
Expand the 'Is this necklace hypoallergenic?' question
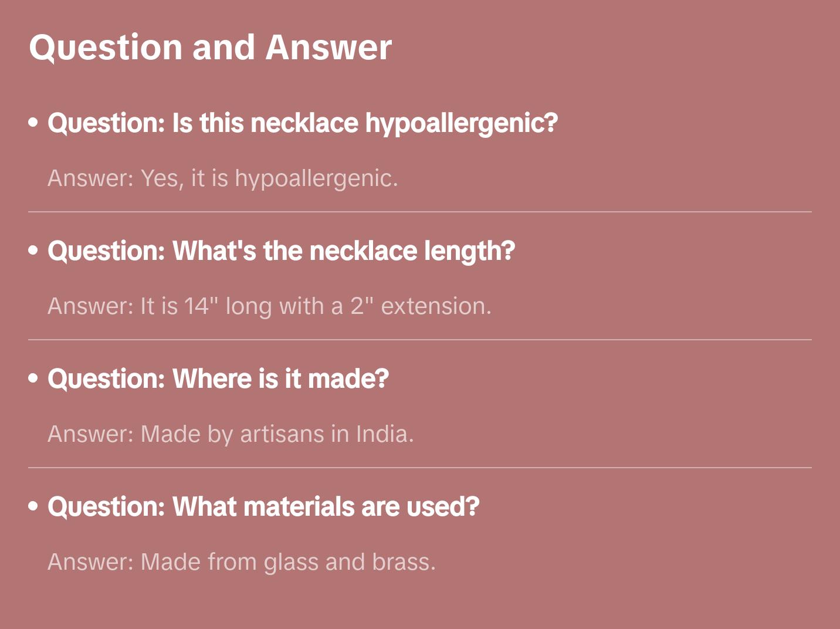(x=303, y=123)
